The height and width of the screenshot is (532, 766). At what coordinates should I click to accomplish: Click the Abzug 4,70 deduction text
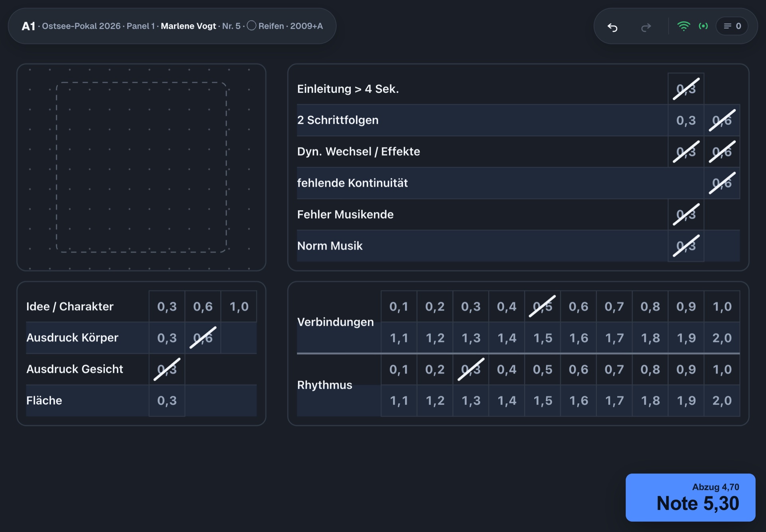(x=715, y=487)
